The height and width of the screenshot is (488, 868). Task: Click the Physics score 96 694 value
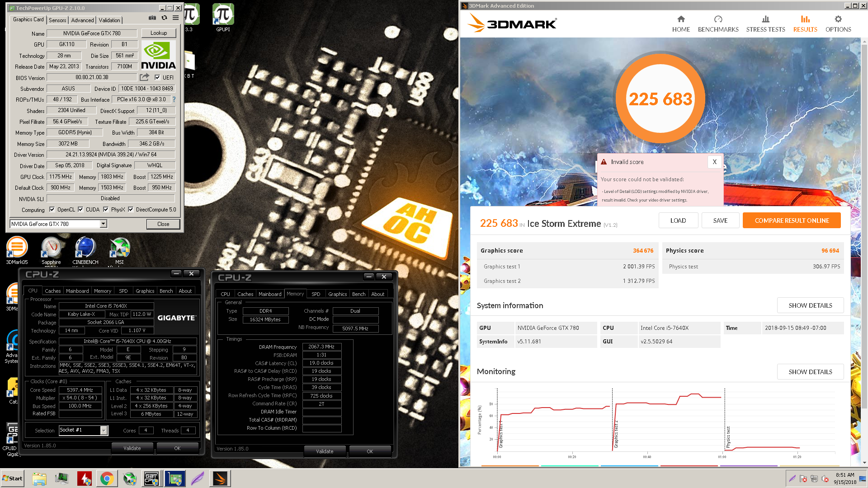pyautogui.click(x=830, y=250)
